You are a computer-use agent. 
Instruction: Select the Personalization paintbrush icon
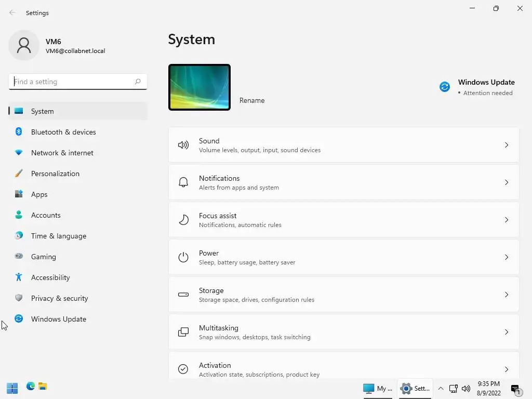pos(19,173)
